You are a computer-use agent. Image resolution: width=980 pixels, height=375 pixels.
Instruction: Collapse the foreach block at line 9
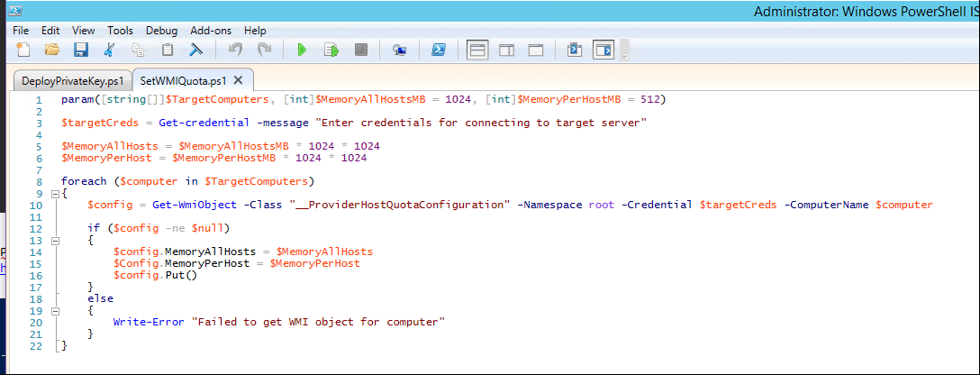pyautogui.click(x=56, y=194)
